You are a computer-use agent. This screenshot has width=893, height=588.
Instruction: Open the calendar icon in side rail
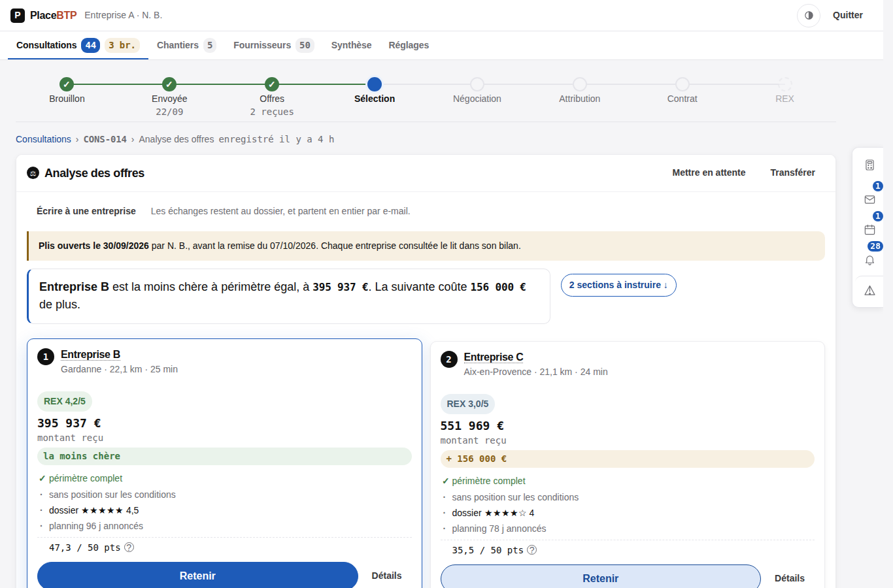[x=869, y=229]
